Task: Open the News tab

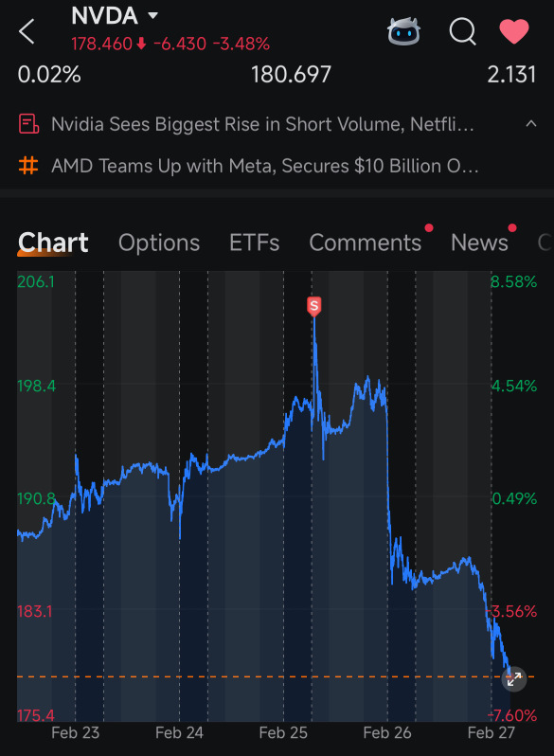Action: click(479, 243)
